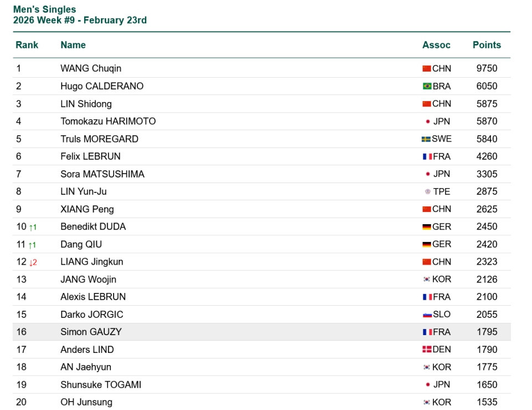Click the Name column header
Image resolution: width=532 pixels, height=410 pixels.
73,45
